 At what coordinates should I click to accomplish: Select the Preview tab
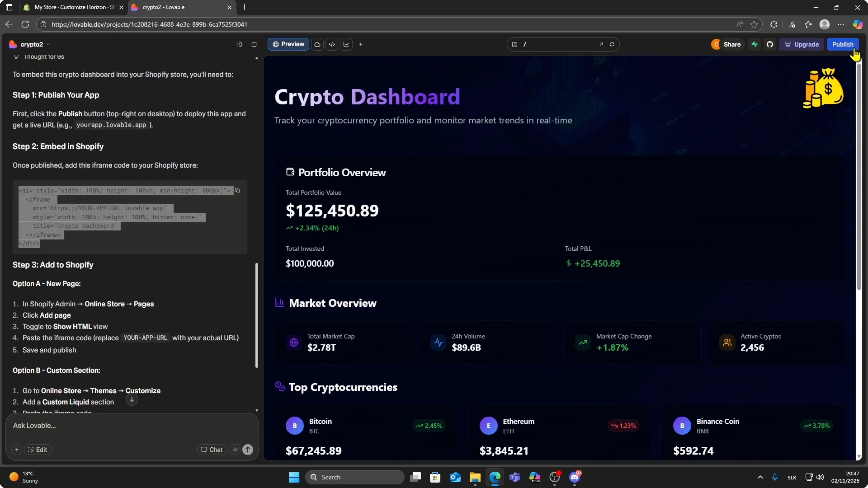point(288,44)
